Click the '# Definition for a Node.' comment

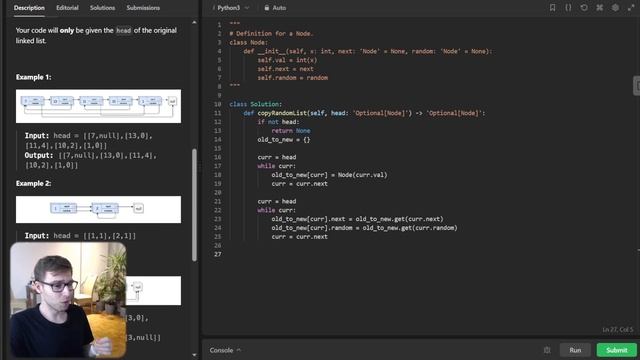point(271,33)
